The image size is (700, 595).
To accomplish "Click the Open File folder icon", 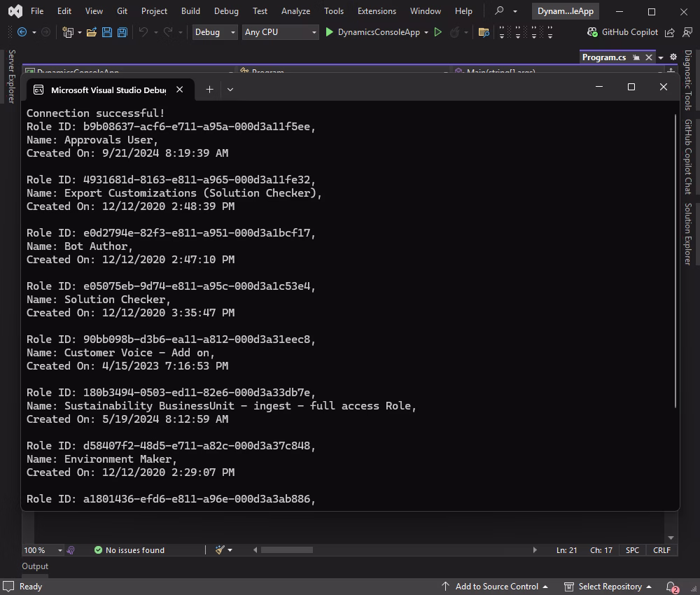I will tap(92, 32).
